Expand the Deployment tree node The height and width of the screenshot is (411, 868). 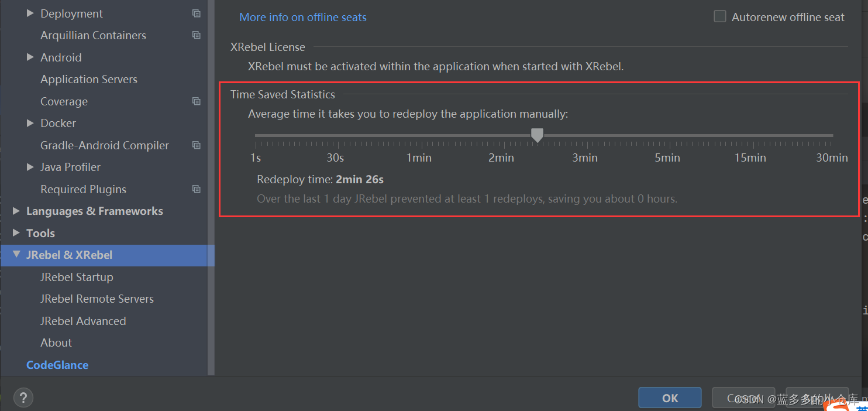(30, 13)
